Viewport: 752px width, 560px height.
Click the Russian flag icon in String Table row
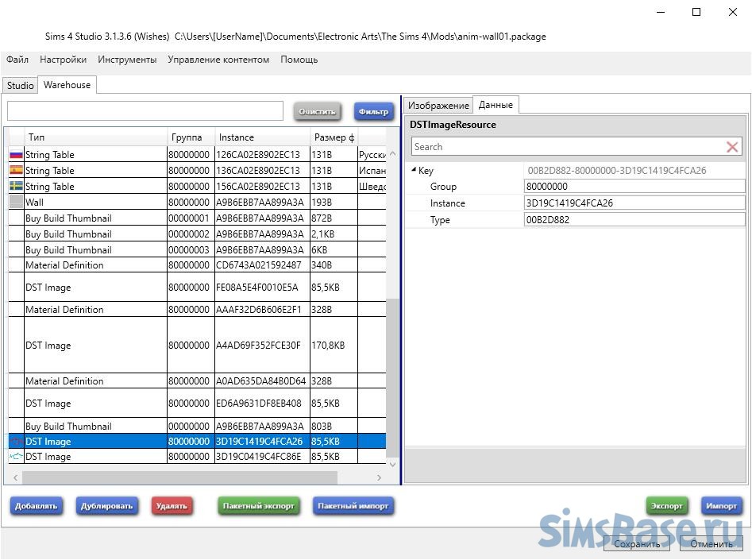[x=15, y=155]
